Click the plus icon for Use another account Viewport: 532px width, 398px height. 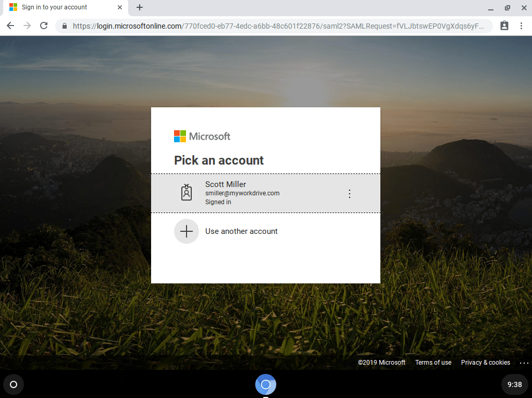pyautogui.click(x=186, y=231)
